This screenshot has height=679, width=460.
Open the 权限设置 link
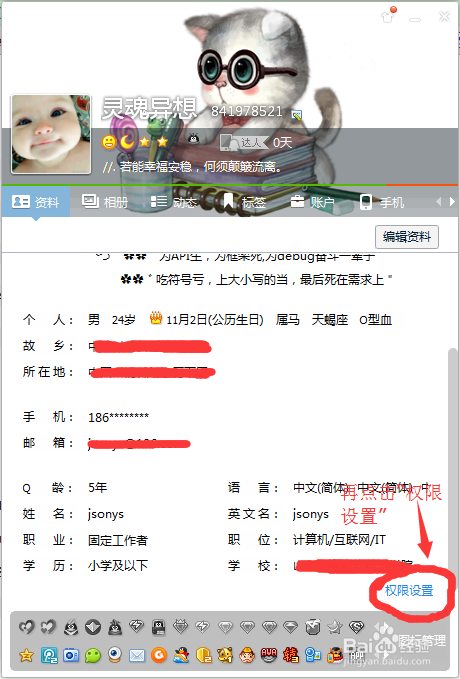[409, 590]
